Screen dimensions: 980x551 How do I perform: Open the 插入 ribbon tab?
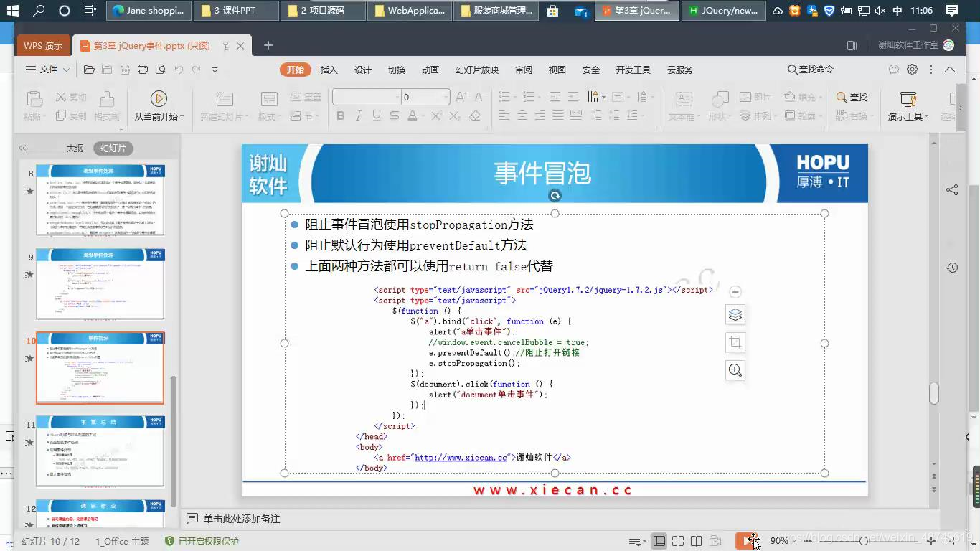click(x=329, y=70)
